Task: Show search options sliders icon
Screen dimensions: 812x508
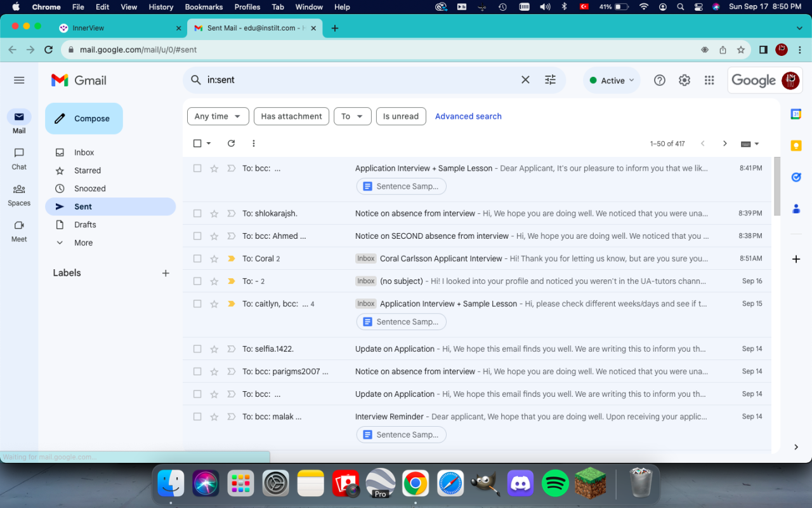Action: point(550,80)
